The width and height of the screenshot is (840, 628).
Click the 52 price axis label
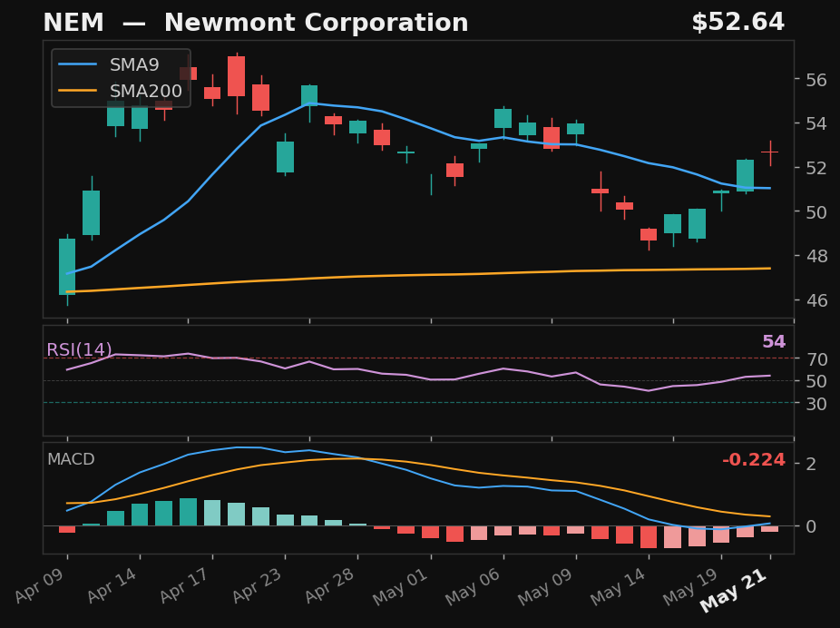(816, 168)
